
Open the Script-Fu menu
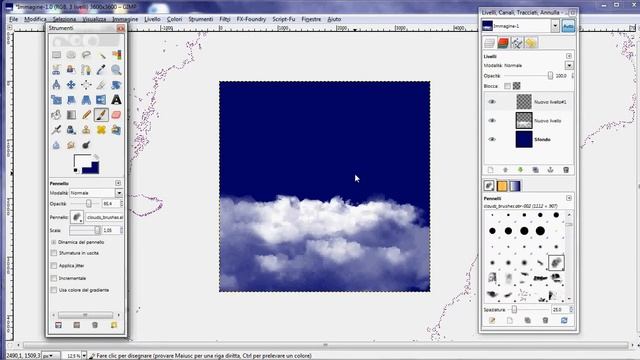[284, 19]
